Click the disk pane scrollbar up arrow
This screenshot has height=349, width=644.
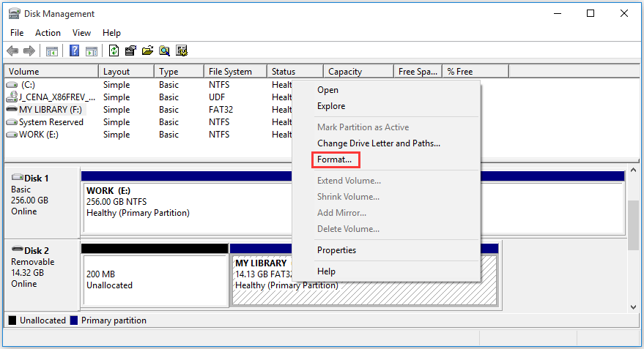point(633,170)
